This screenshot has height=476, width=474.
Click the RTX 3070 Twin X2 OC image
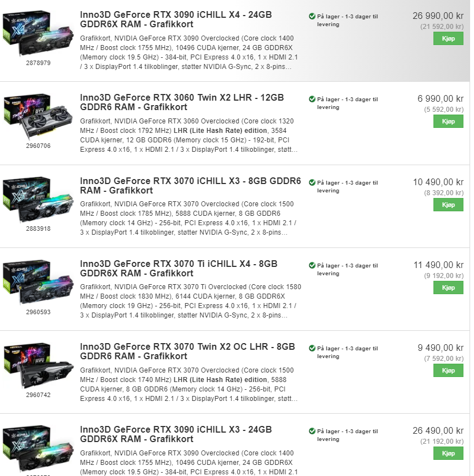pyautogui.click(x=38, y=365)
